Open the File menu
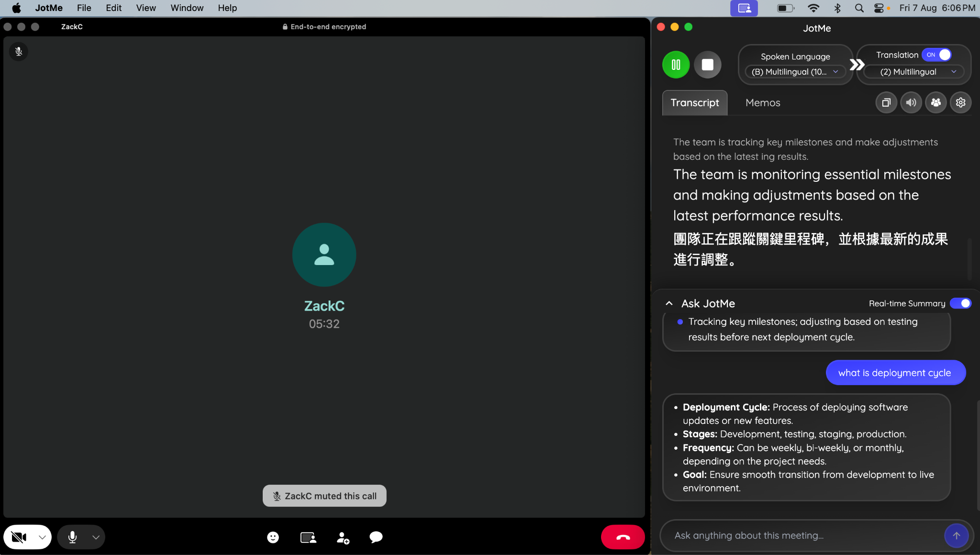 [84, 8]
